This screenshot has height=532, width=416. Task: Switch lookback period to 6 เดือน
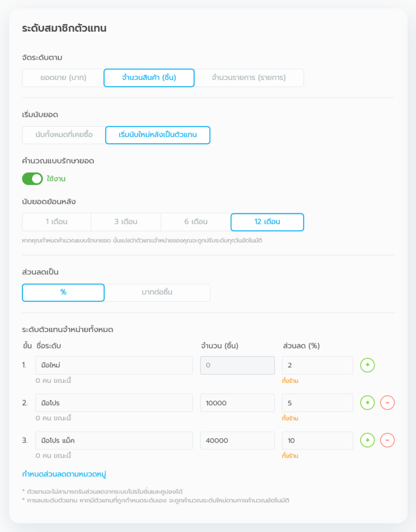click(x=195, y=222)
